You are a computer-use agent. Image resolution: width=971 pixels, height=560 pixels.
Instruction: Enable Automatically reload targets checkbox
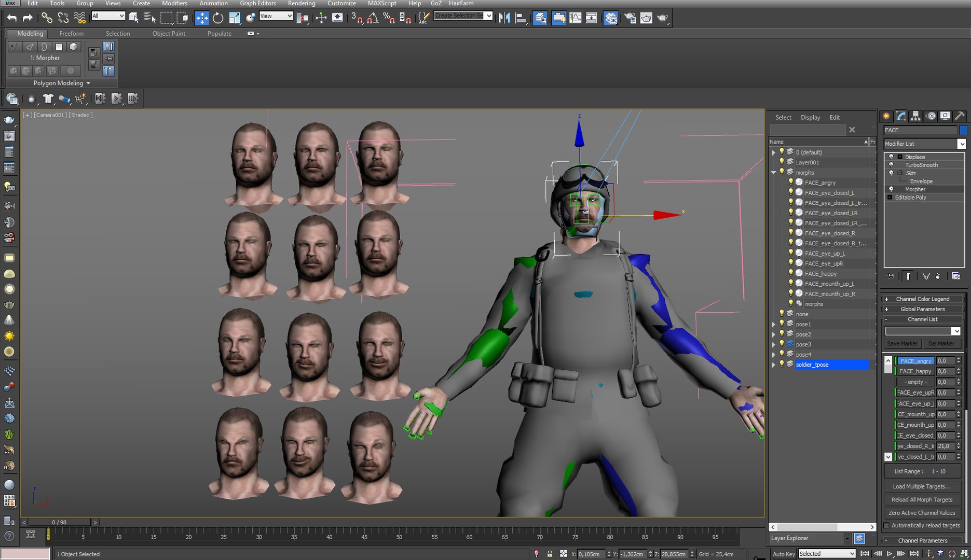[886, 525]
